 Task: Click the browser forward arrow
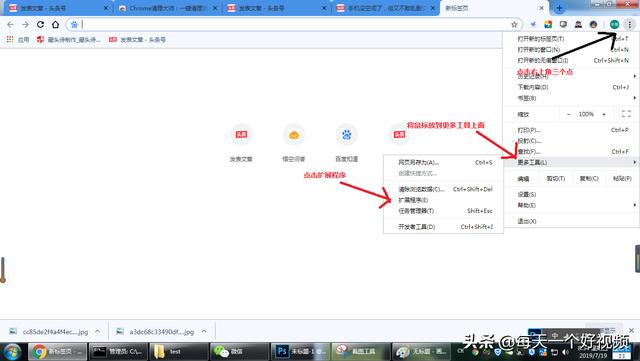(x=25, y=25)
